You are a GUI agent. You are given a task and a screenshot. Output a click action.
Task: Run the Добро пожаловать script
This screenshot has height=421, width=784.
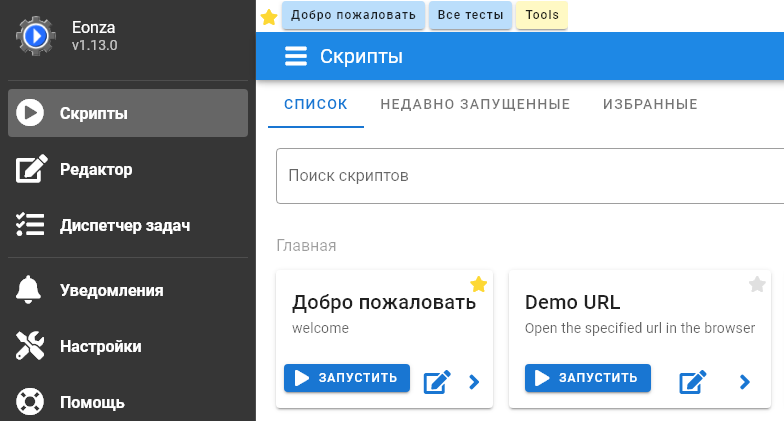click(347, 378)
